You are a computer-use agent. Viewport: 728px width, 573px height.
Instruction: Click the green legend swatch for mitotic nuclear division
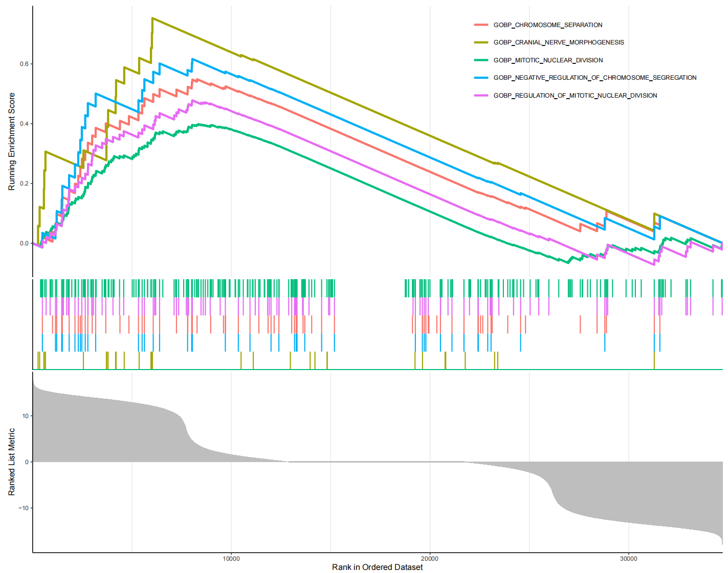click(481, 60)
